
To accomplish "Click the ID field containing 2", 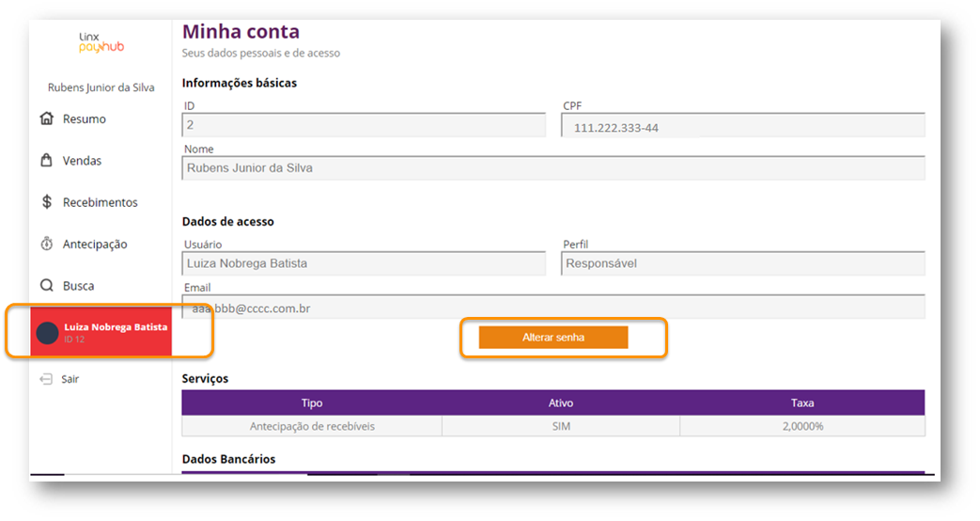I will (x=364, y=125).
